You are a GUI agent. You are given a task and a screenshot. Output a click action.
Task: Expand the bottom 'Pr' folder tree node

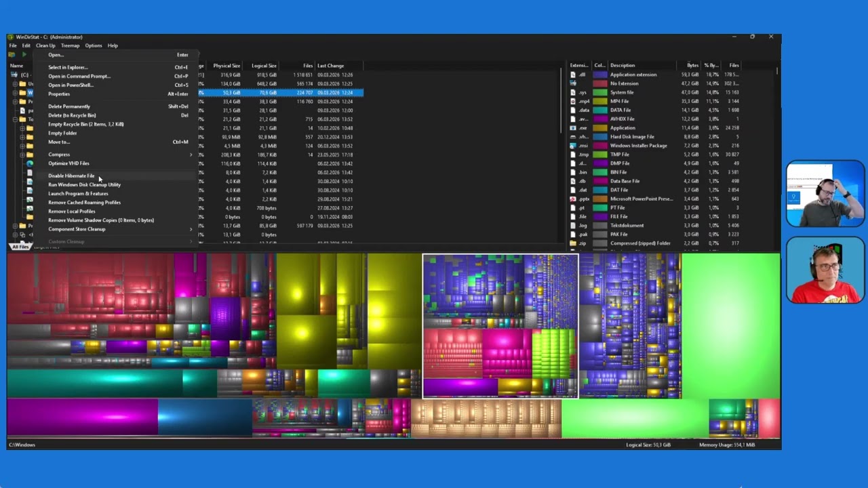(x=15, y=226)
